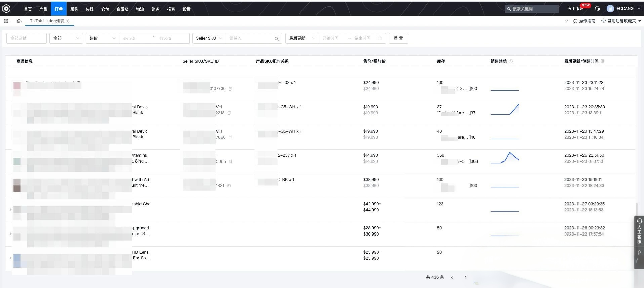Open the 采购 menu
Screen dimensions: 644x288
pyautogui.click(x=74, y=9)
